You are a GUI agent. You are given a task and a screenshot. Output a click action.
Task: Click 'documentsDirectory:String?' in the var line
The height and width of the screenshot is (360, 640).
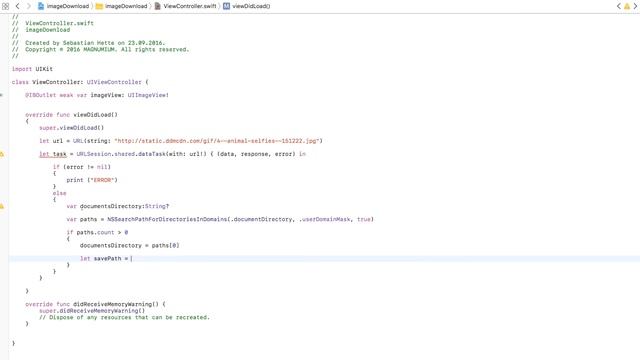(124, 206)
